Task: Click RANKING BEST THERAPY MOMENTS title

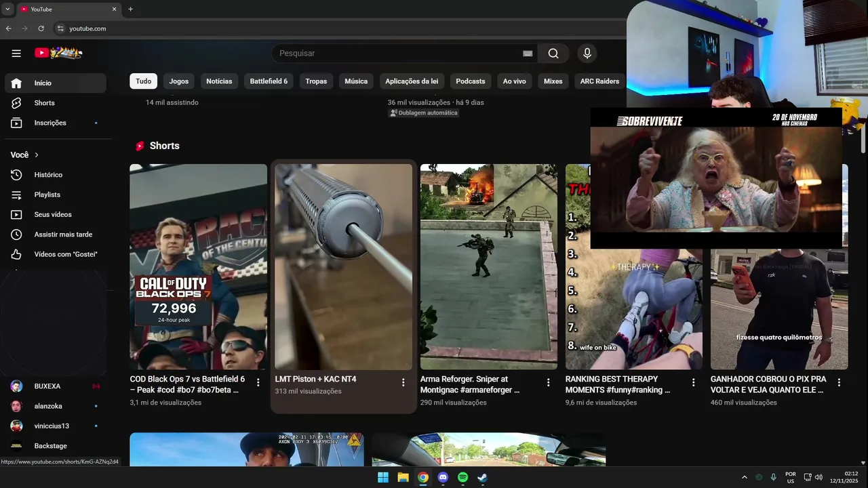Action: tap(618, 384)
